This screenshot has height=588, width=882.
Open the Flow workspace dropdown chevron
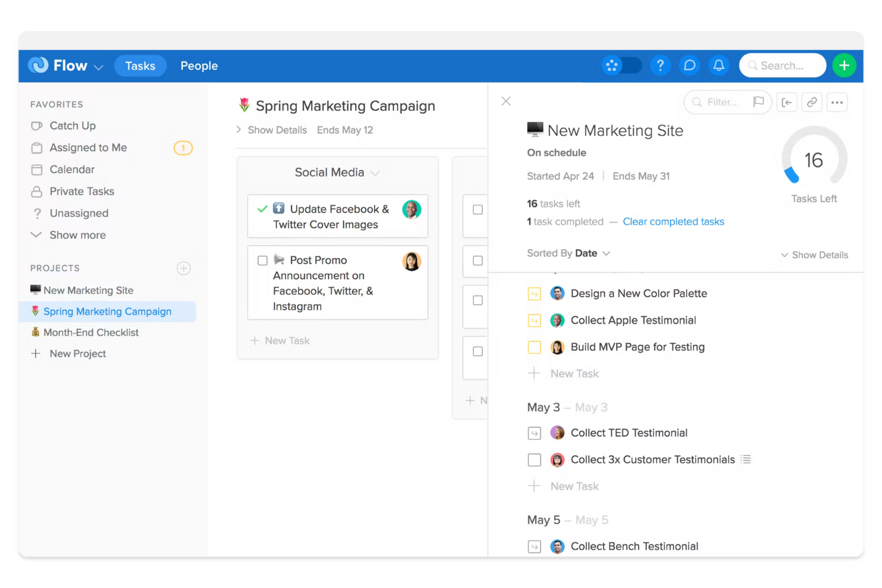click(x=99, y=67)
